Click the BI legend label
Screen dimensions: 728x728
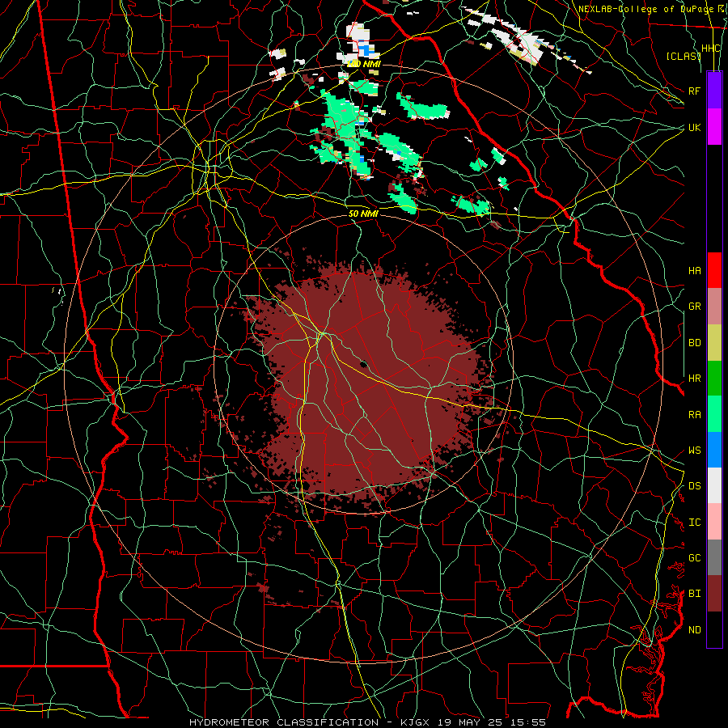click(694, 594)
